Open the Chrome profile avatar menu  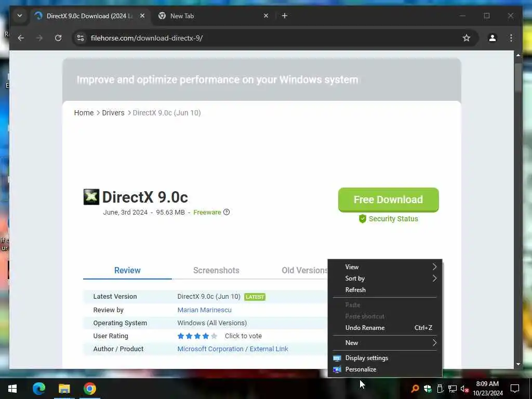493,38
